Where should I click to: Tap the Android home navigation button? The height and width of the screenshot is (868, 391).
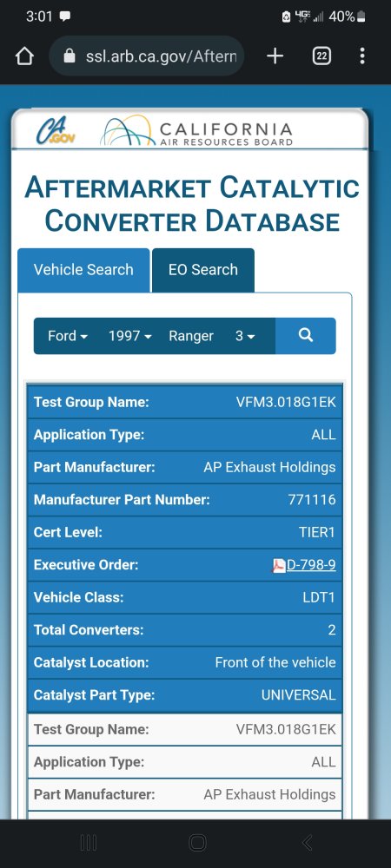pos(198,843)
